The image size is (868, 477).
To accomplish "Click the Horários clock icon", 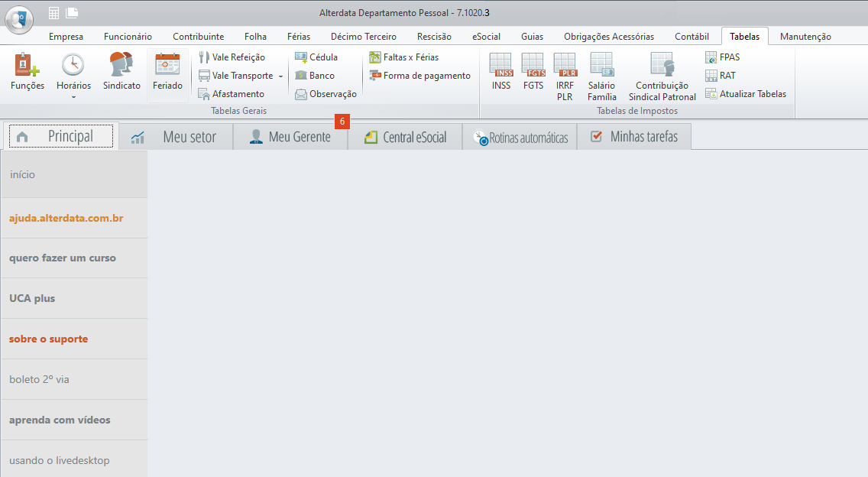I will 73,65.
